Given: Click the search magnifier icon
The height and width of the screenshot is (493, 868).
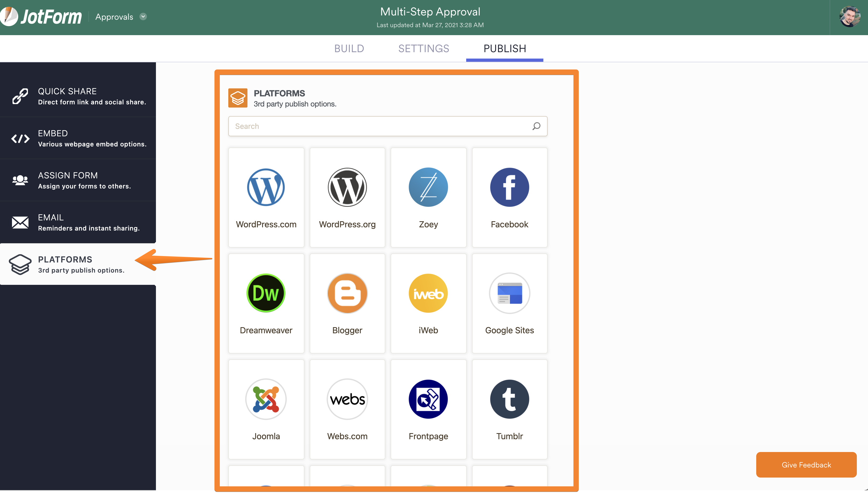Looking at the screenshot, I should pyautogui.click(x=536, y=126).
